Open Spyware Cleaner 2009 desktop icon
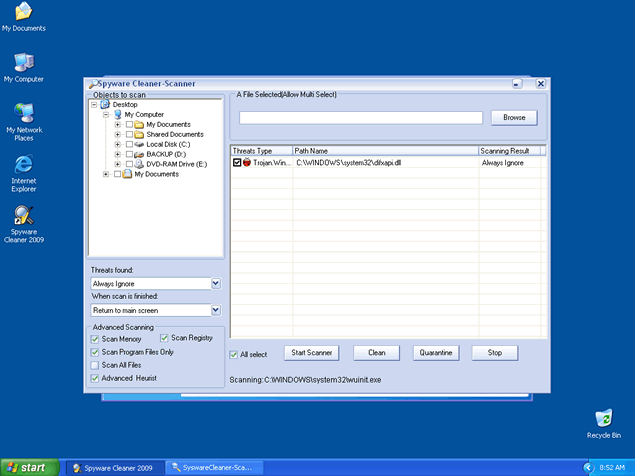This screenshot has height=476, width=635. (x=23, y=216)
